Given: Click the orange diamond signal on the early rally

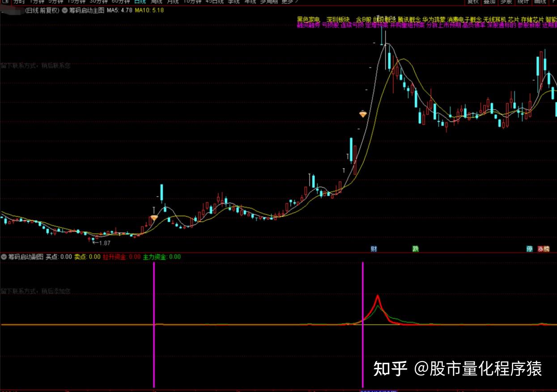Looking at the screenshot, I should point(154,218).
